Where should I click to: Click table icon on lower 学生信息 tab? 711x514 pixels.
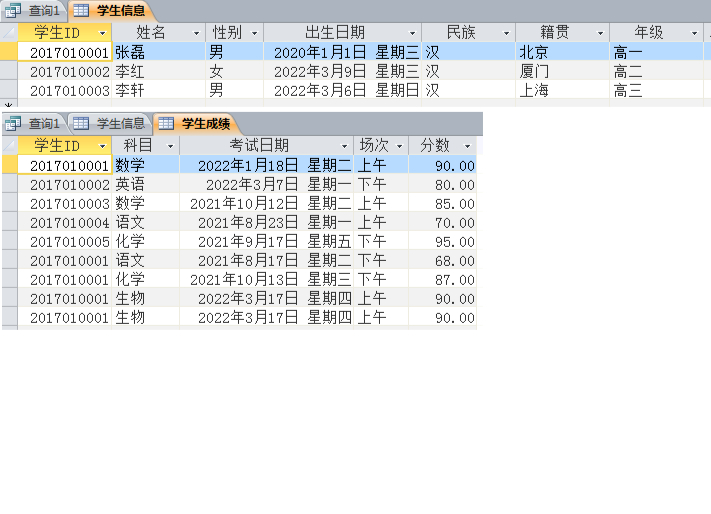coord(81,123)
